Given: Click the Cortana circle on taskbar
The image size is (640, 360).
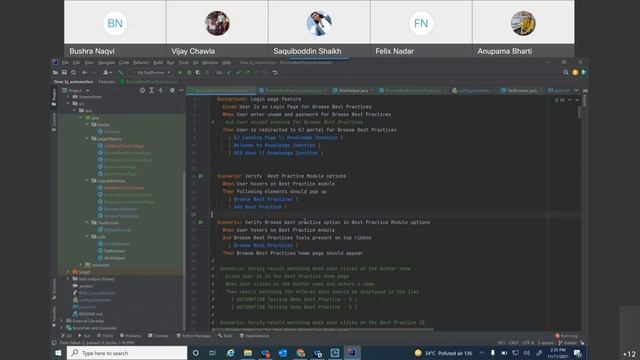Looking at the screenshot, I should [x=196, y=353].
